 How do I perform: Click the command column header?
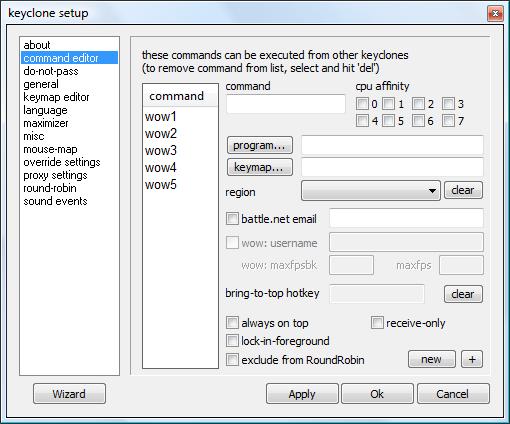pos(180,96)
